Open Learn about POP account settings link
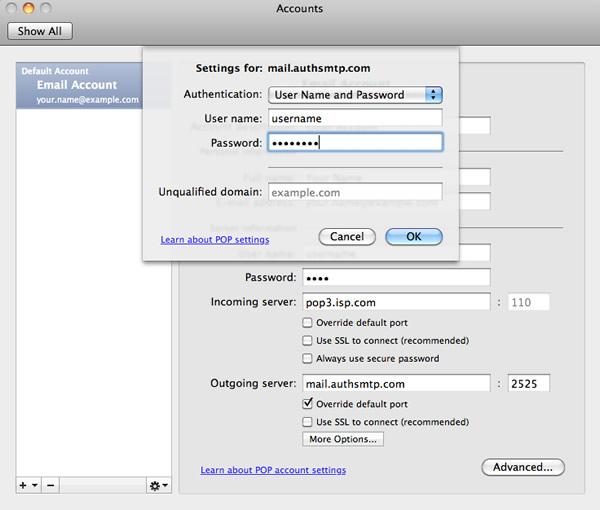Image resolution: width=600 pixels, height=510 pixels. [x=273, y=470]
